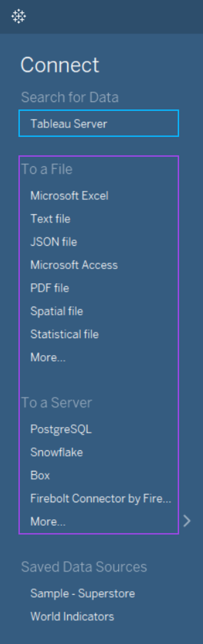Show more server connectors under To a Server
Image resolution: width=203 pixels, height=644 pixels.
coord(48,521)
